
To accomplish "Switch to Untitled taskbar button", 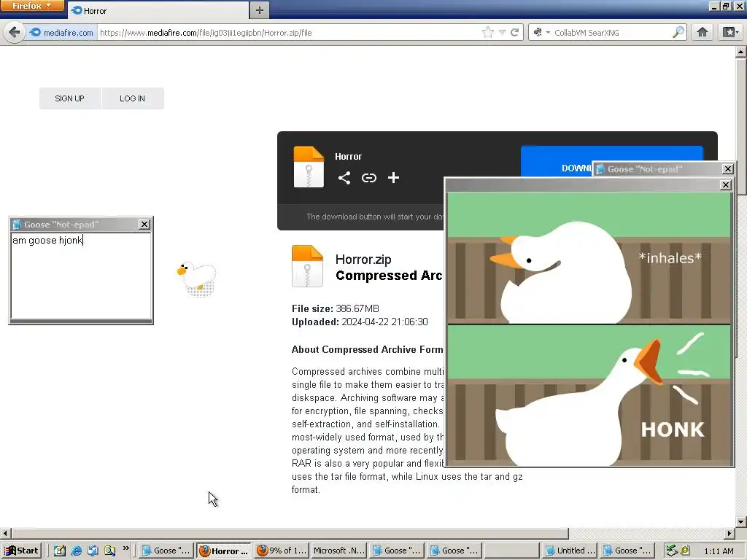I will coord(570,551).
